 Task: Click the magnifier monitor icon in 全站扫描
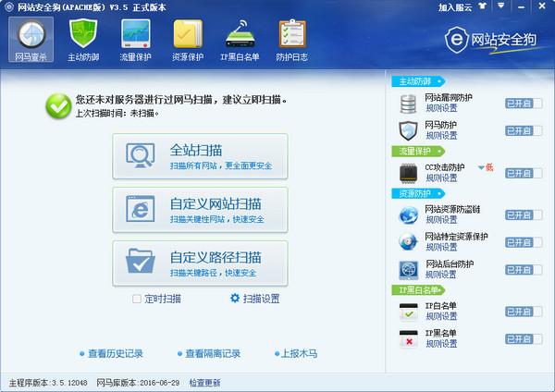tap(141, 155)
